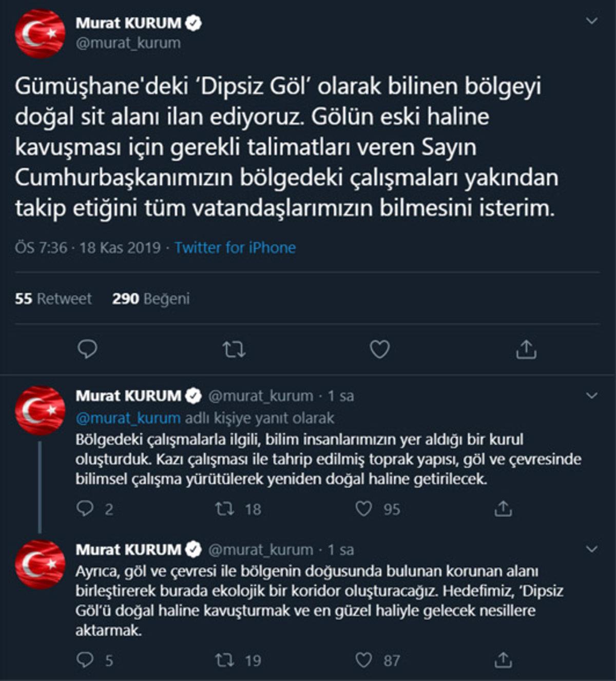The width and height of the screenshot is (616, 681).
Task: Like the reply showing 95 likes
Action: coord(365,509)
